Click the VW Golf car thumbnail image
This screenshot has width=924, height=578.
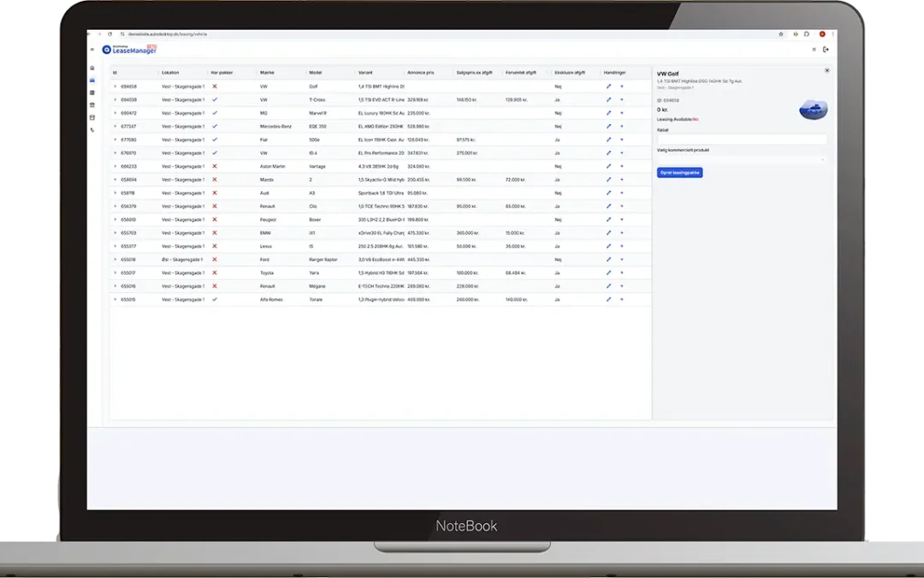[x=813, y=110]
